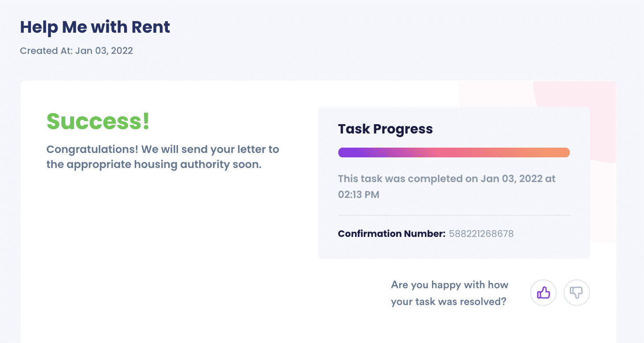Click the "Help Me with Rent" page title
This screenshot has height=343, width=644.
pos(95,27)
